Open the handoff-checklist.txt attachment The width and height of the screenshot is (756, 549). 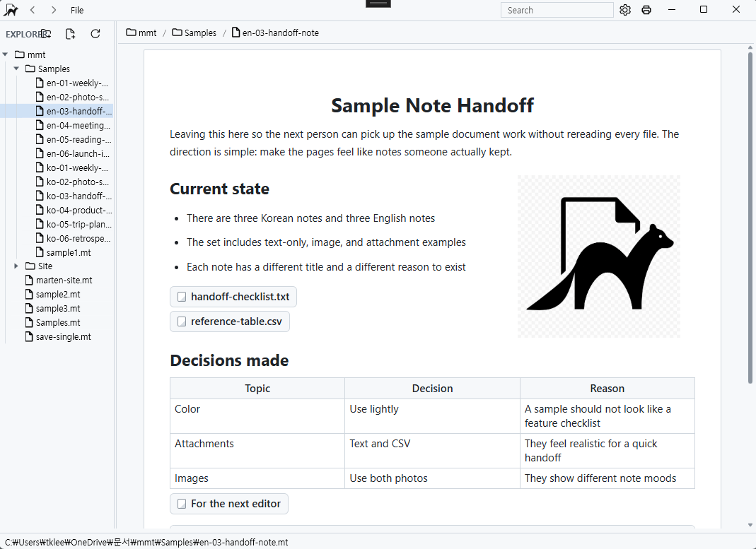(233, 297)
